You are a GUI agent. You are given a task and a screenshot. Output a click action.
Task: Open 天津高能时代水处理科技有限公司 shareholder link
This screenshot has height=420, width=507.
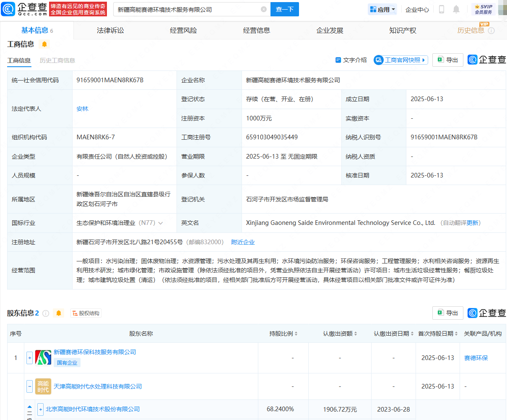(x=98, y=386)
